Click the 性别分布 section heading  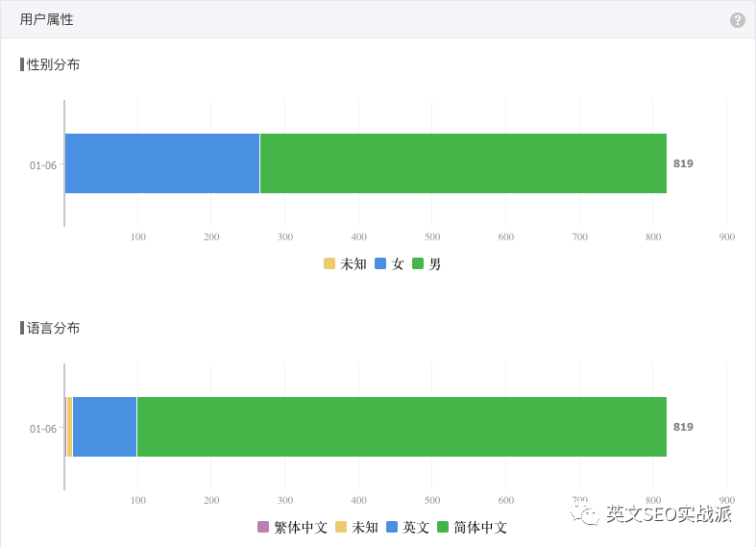click(53, 64)
